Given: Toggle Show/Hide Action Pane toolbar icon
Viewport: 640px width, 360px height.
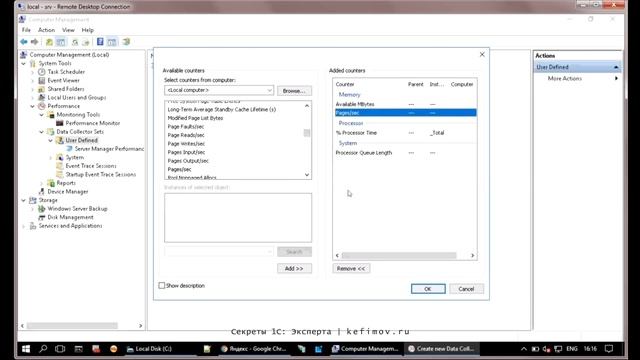Looking at the screenshot, I should coord(112,42).
